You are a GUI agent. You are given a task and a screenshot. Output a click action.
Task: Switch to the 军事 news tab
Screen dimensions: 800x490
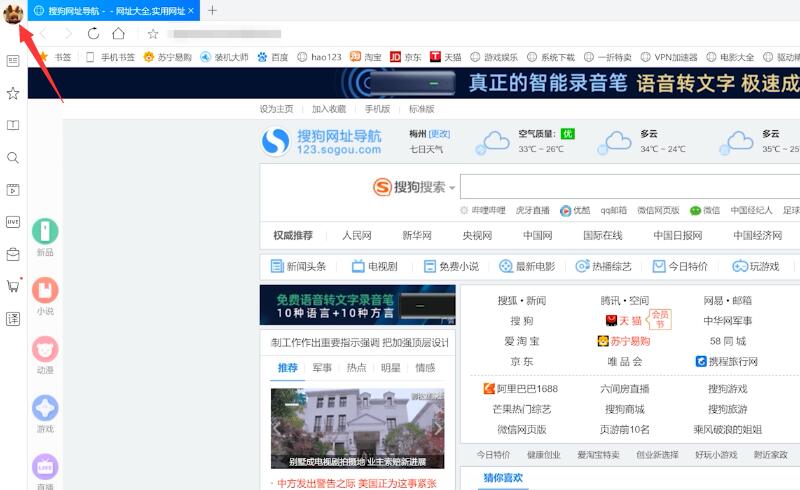[x=322, y=368]
